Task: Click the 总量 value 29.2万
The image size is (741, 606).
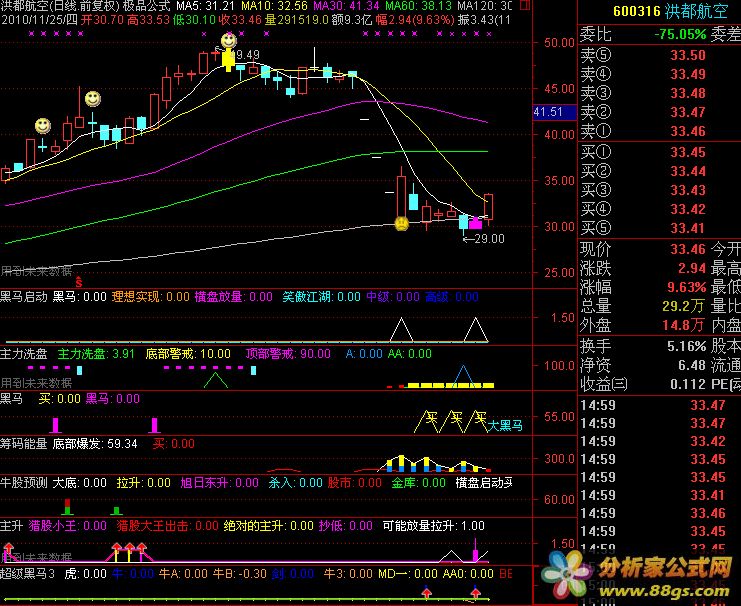Action: tap(683, 306)
